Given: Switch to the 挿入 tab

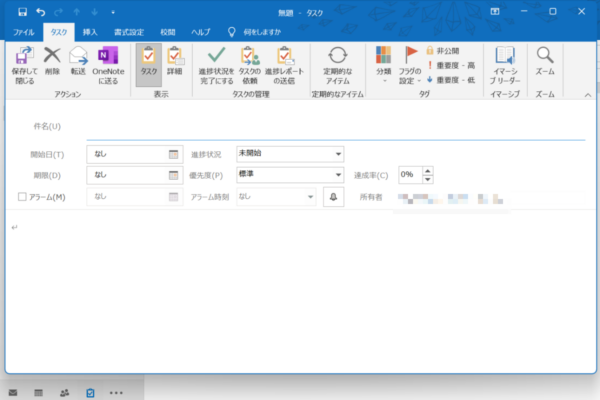Looking at the screenshot, I should coord(90,32).
